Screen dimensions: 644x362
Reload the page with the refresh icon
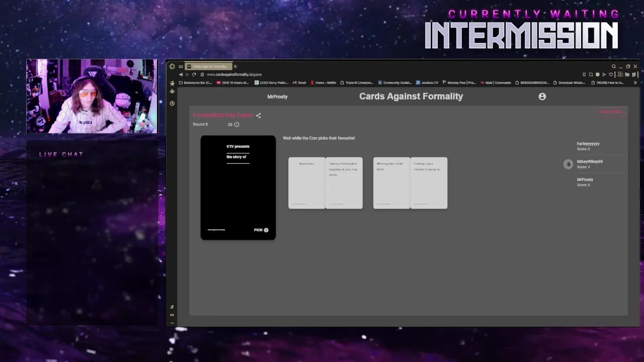tap(194, 74)
